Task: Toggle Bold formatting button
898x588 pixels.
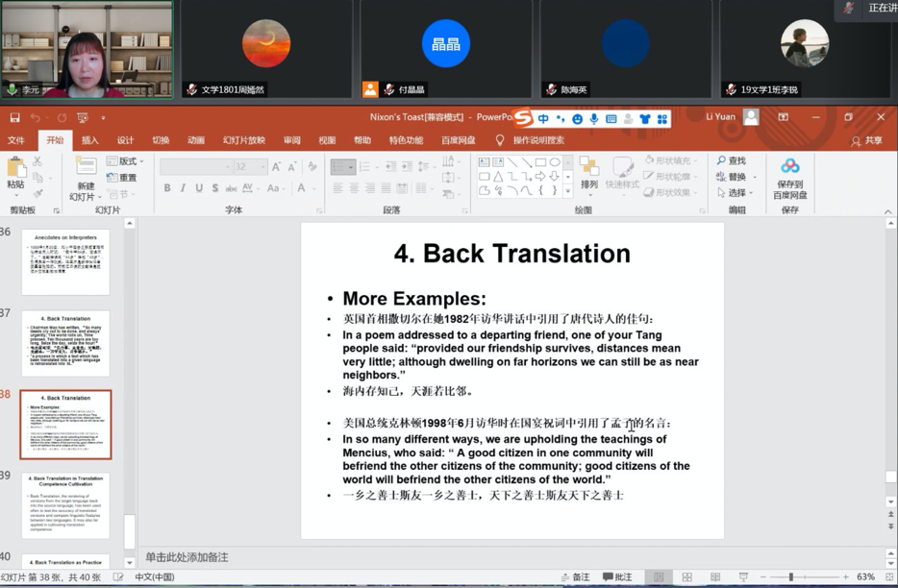Action: (x=167, y=188)
